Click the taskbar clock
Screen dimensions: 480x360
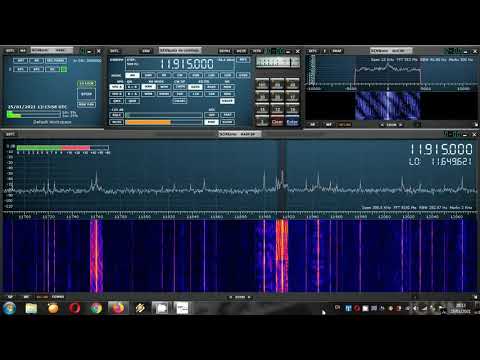click(460, 308)
